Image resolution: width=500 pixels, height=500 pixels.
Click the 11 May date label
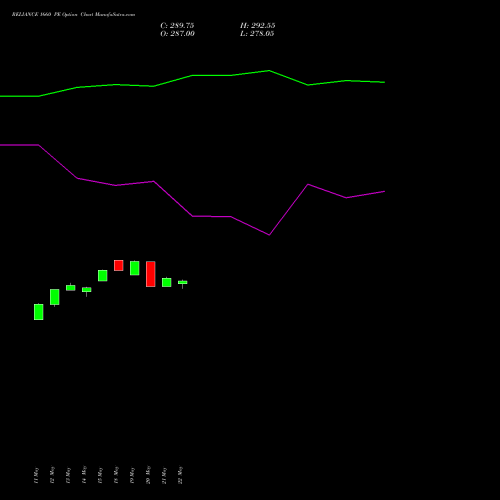[36, 475]
